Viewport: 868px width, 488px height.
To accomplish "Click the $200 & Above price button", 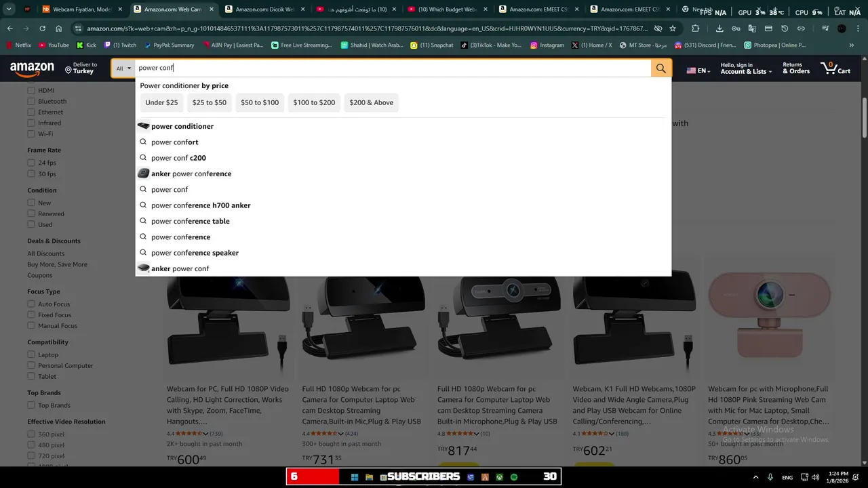I will click(371, 102).
